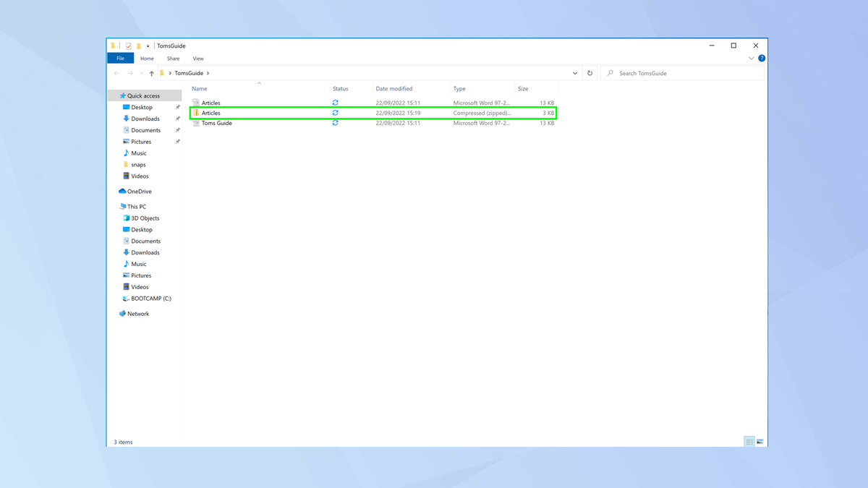Click the Help question mark icon

click(x=761, y=59)
